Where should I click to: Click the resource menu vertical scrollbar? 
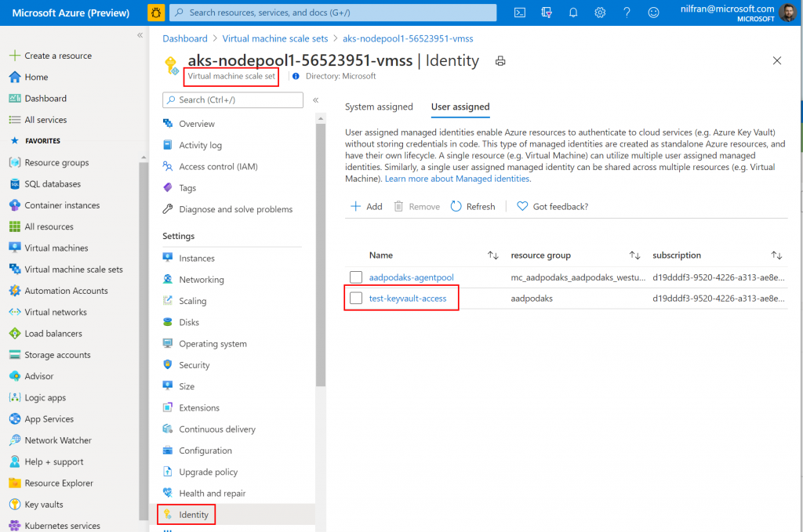pos(321,255)
